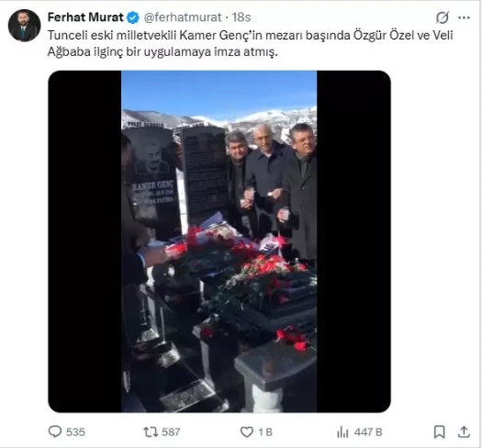This screenshot has height=448, width=482.
Task: Open the view analytics bar chart icon
Action: [x=342, y=432]
